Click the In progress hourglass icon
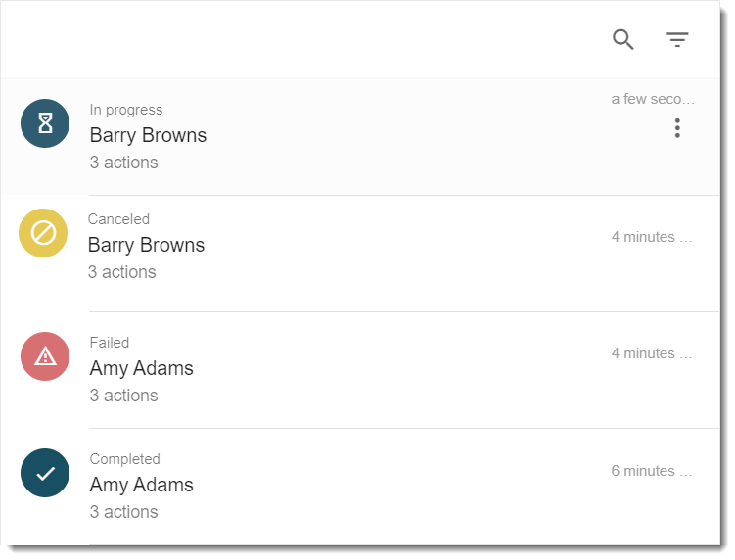The image size is (735, 560). click(x=45, y=123)
